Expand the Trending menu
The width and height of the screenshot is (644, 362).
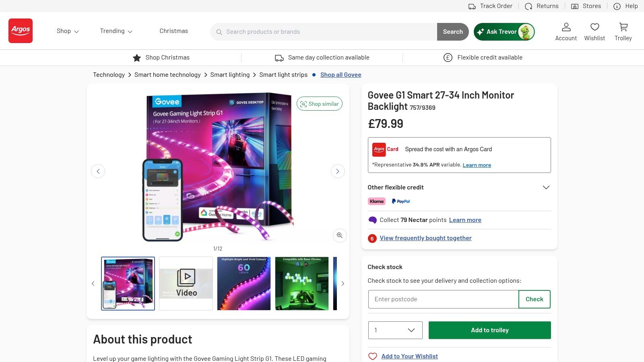(116, 31)
